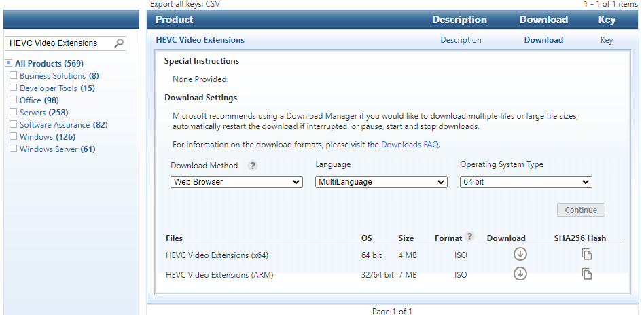
Task: Click the Download column header
Action: pos(543,20)
